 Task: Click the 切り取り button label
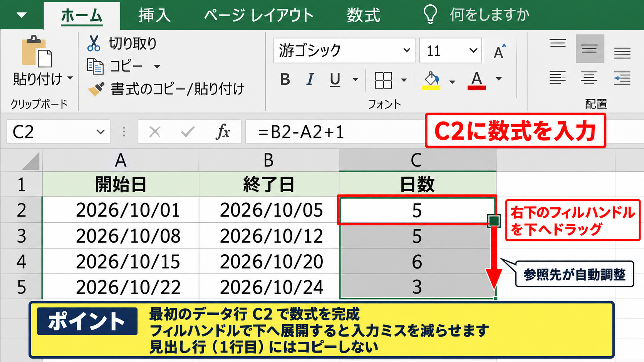click(132, 43)
